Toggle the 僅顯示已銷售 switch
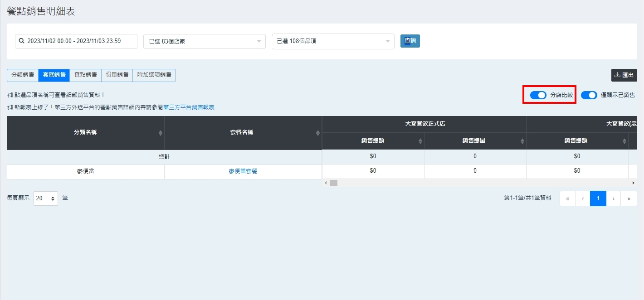Image resolution: width=644 pixels, height=300 pixels. (589, 95)
